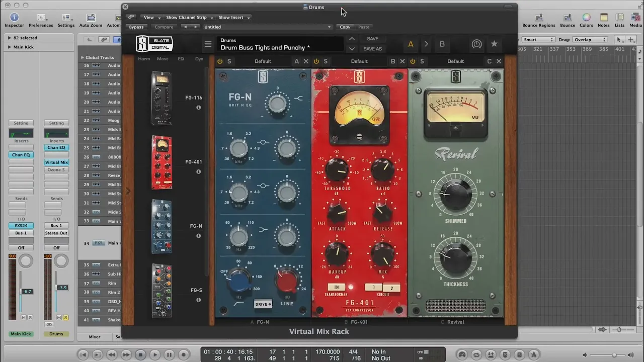Open the Settings toolbar item

66,20
